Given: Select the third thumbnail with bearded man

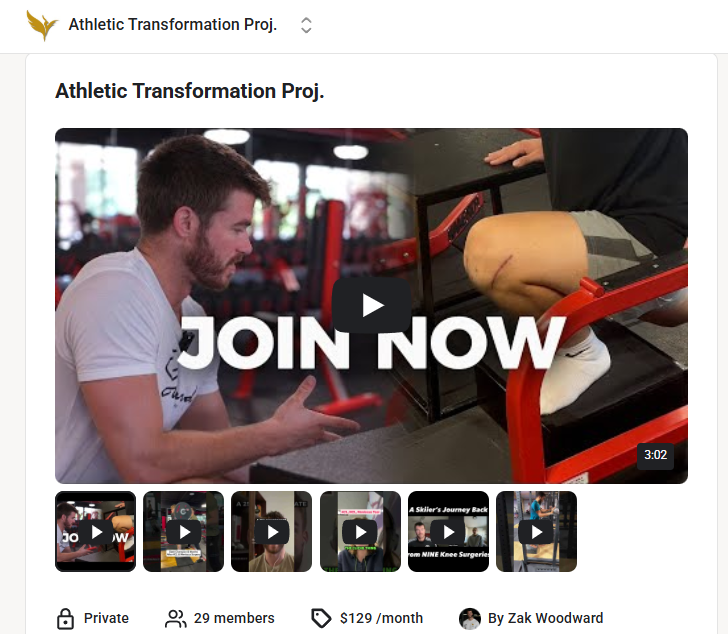Looking at the screenshot, I should [272, 531].
